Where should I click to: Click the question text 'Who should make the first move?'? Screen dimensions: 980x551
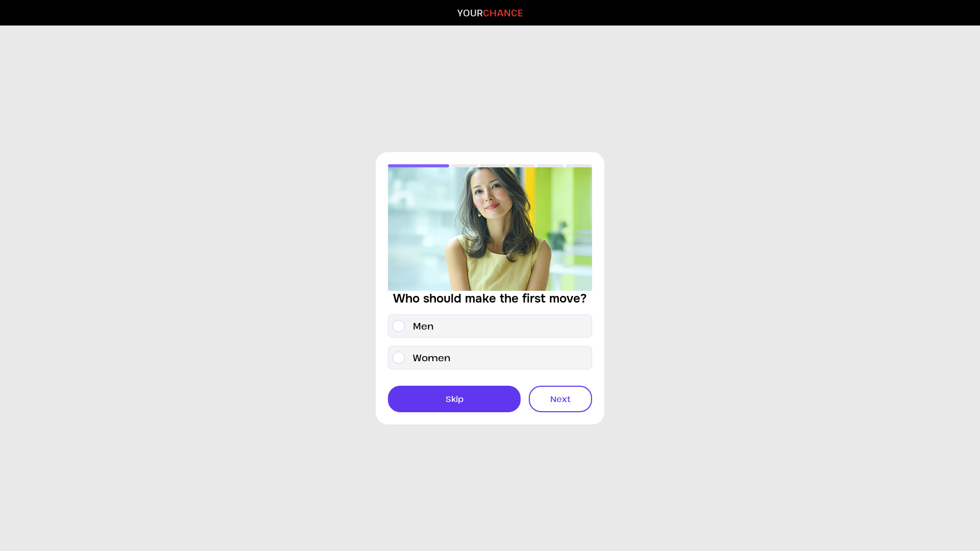pyautogui.click(x=490, y=298)
